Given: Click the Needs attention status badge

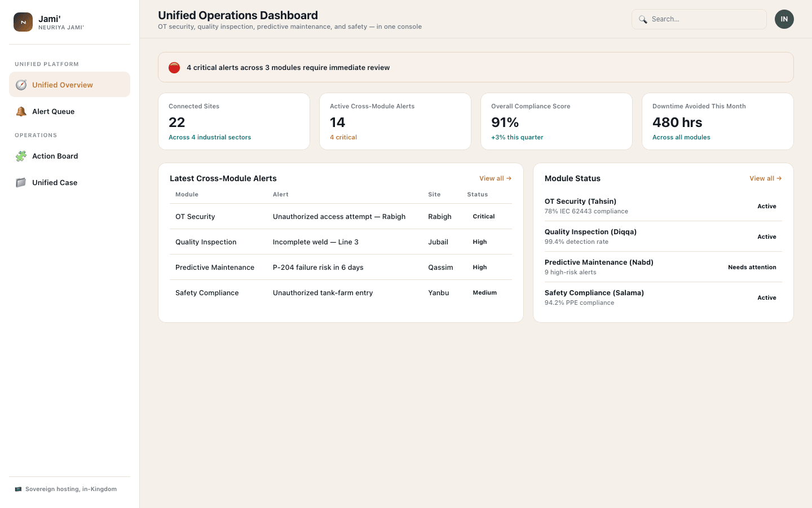Looking at the screenshot, I should [752, 267].
